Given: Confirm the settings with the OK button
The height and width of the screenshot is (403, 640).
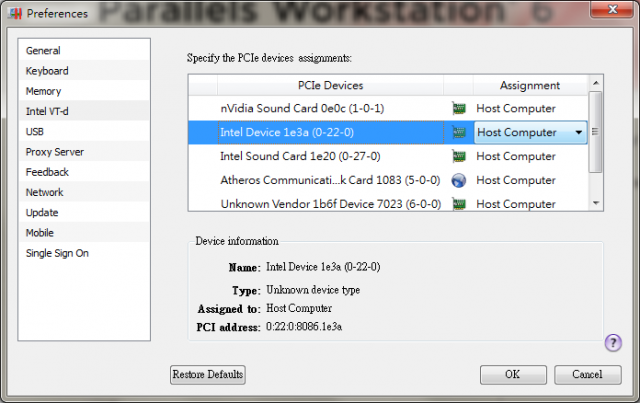Looking at the screenshot, I should coord(513,374).
